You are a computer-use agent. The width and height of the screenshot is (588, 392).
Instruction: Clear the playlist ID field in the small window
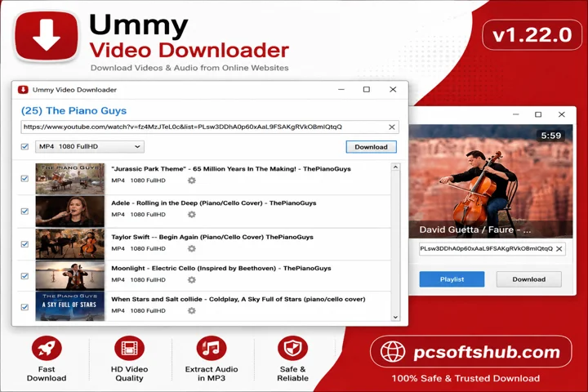pyautogui.click(x=559, y=249)
